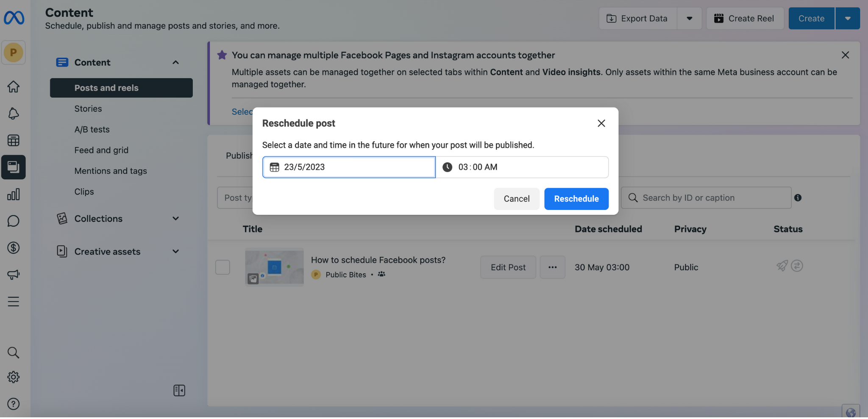
Task: Open Inbox speech bubble icon
Action: 13,221
